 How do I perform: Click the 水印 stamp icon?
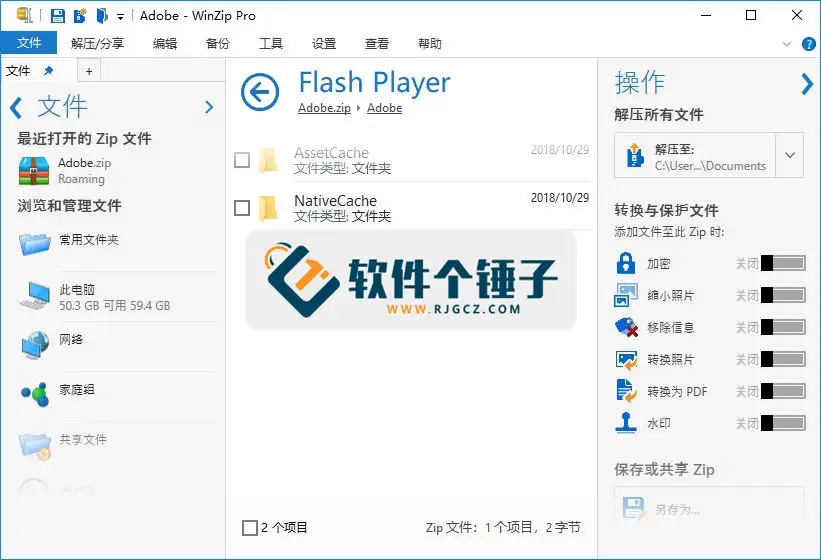pos(626,423)
